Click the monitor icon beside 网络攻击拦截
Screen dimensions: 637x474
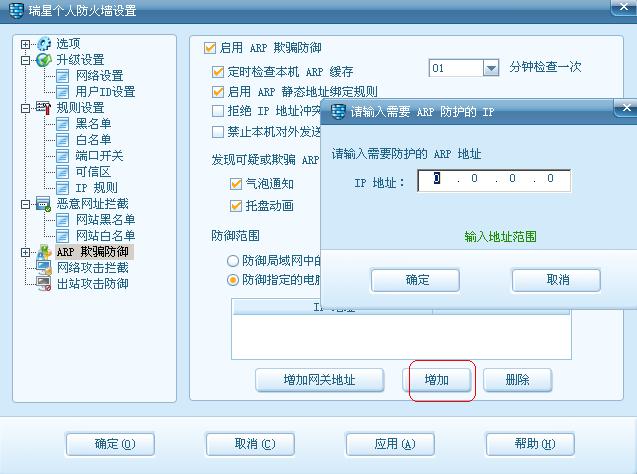(44, 268)
